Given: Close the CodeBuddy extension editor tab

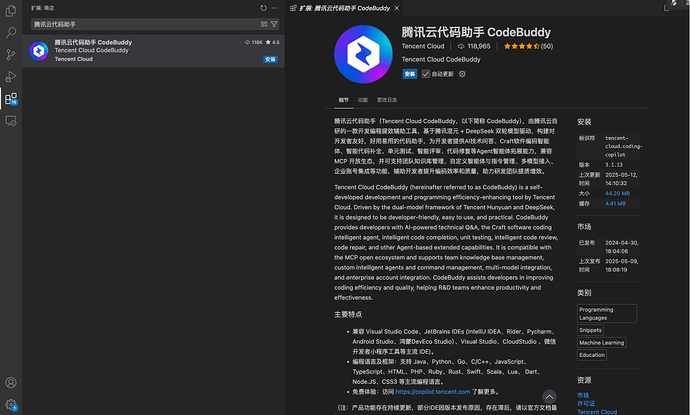Looking at the screenshot, I should pos(396,8).
